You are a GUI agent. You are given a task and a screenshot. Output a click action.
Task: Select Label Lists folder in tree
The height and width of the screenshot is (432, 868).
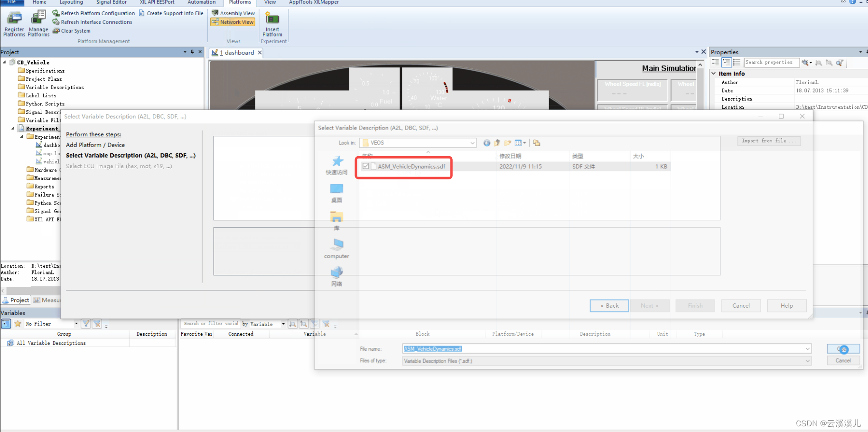[41, 95]
